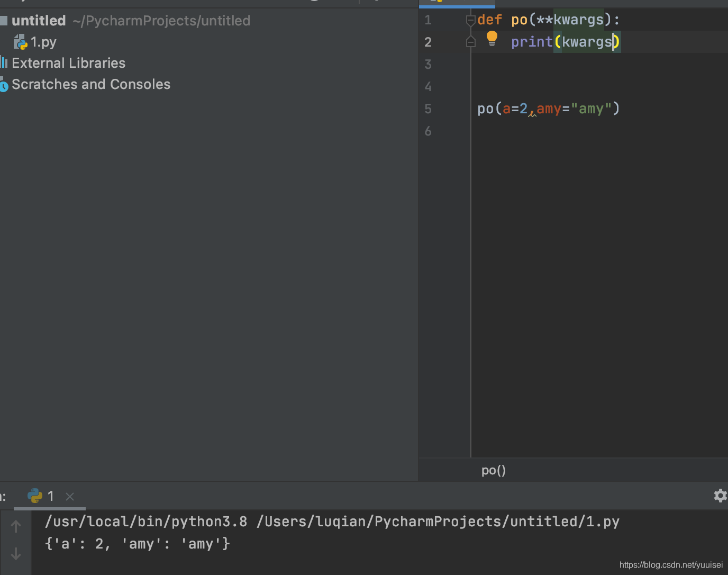The image size is (728, 575).
Task: Click the dictionary output line in console
Action: [x=138, y=544]
